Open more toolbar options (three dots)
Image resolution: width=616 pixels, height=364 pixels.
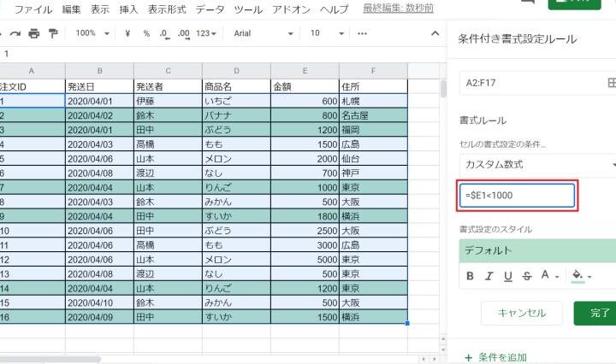(x=361, y=33)
